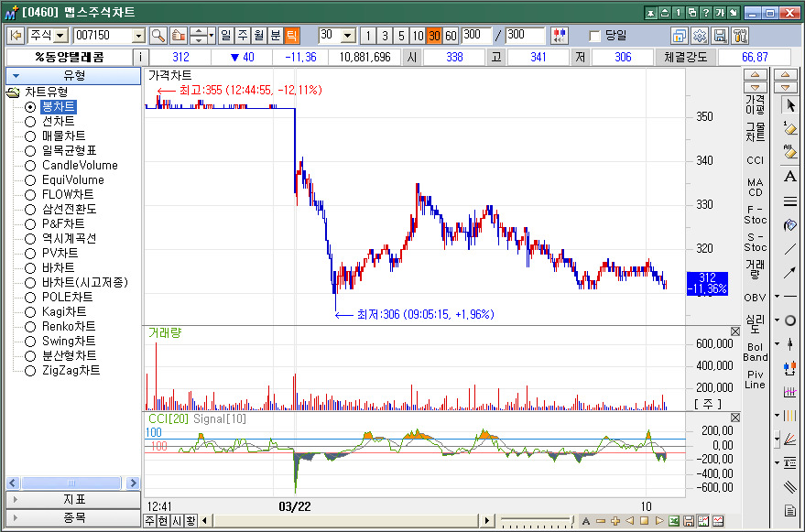Open the 주식 market type dropdown

tap(61, 36)
